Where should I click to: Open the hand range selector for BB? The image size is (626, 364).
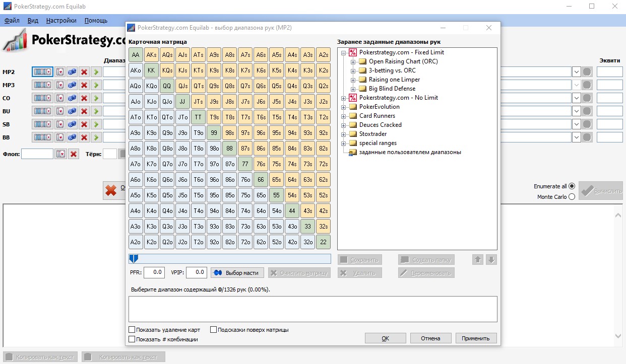pos(42,137)
